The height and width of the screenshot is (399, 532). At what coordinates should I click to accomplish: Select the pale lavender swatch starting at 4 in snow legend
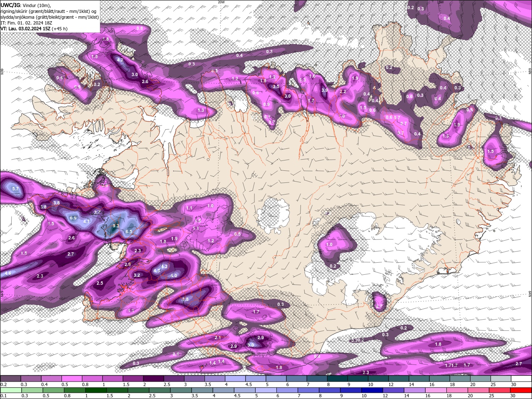235,378
